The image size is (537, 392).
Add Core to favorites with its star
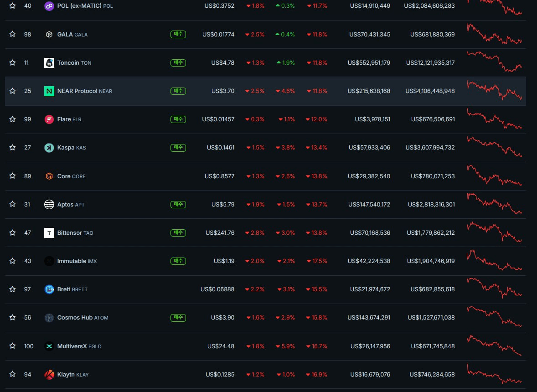coord(13,176)
